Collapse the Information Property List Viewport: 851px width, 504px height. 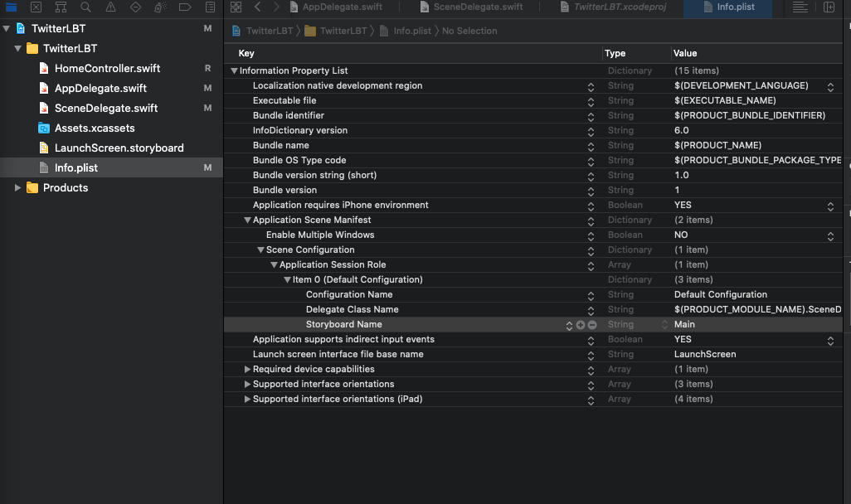pos(235,71)
